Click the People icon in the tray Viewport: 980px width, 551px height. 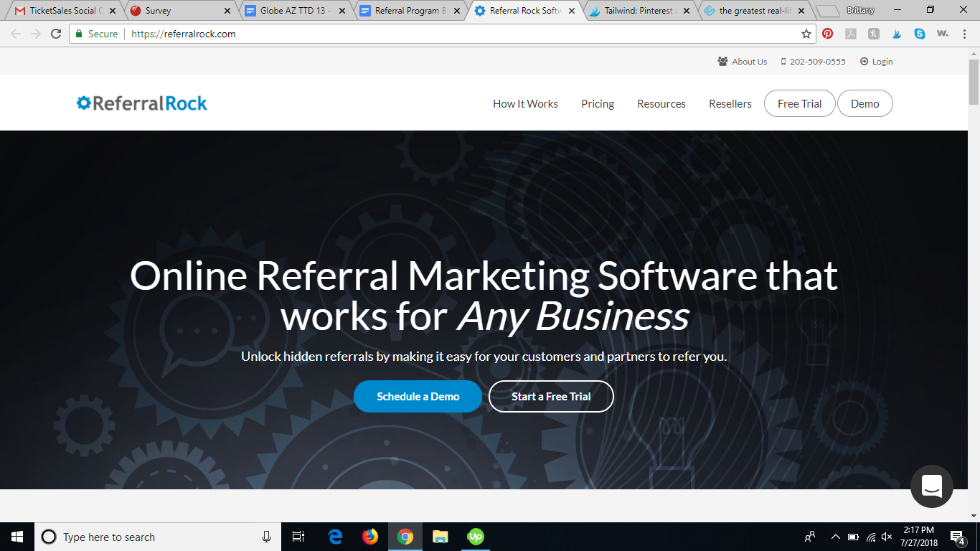tap(810, 537)
